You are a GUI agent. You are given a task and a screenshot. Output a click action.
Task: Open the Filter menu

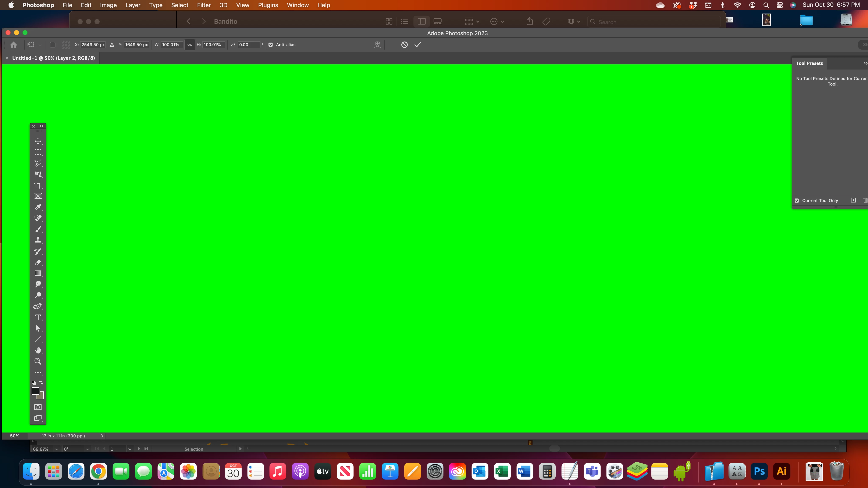[x=203, y=5]
